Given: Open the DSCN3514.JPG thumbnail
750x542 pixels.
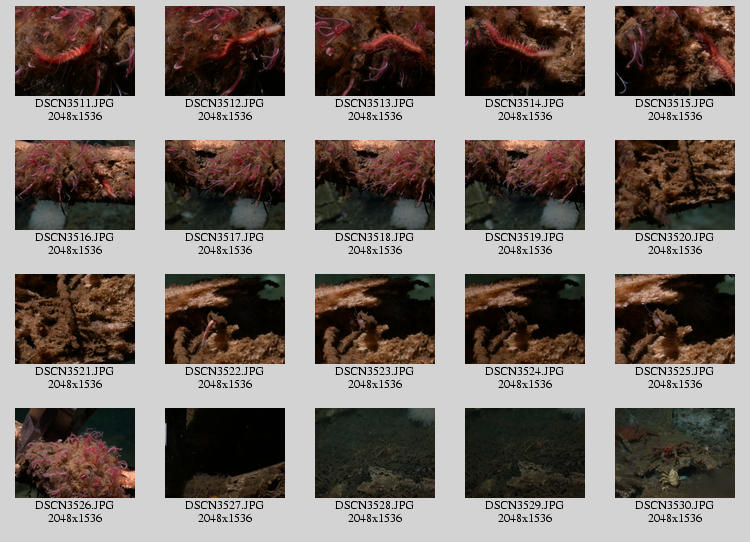Looking at the screenshot, I should pos(525,51).
